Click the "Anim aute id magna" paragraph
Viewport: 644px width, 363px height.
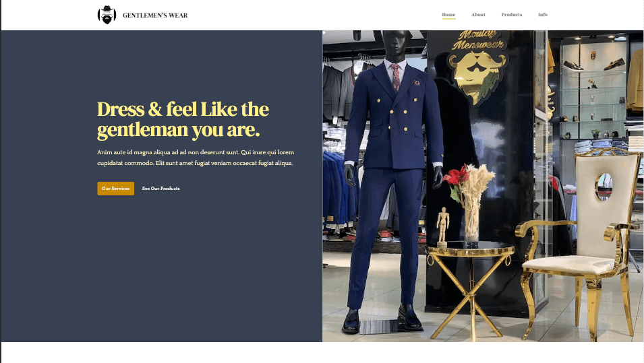click(196, 158)
